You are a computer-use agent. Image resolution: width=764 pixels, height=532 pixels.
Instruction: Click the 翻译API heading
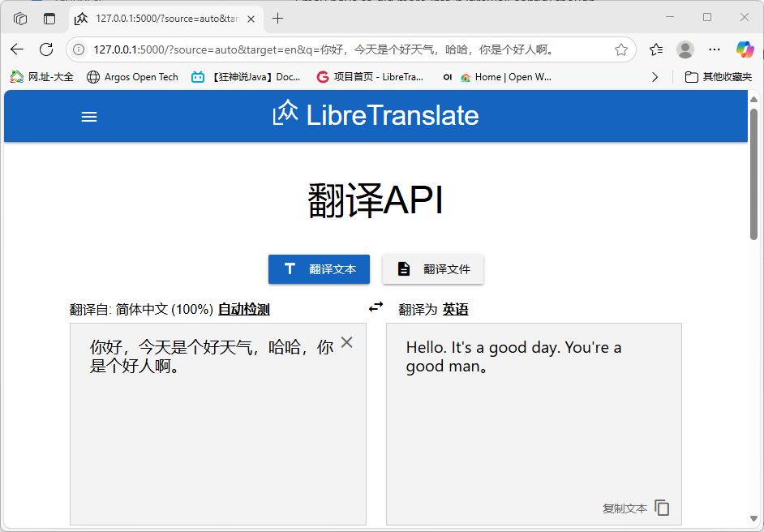[x=376, y=201]
